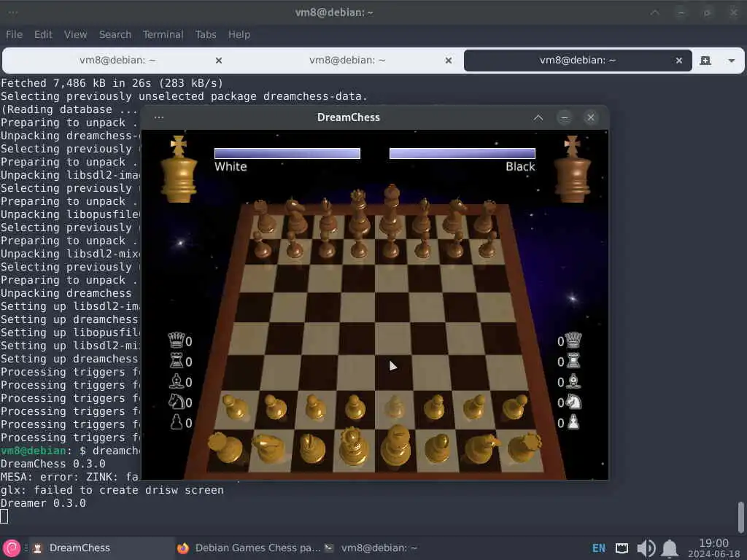Open a new terminal tab
747x560 pixels.
[705, 61]
